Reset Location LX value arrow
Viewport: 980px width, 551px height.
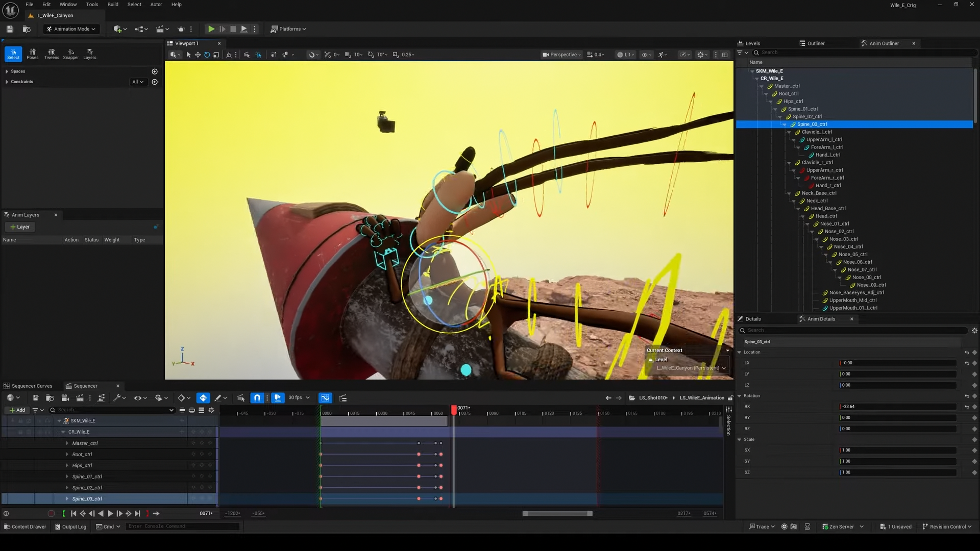pyautogui.click(x=967, y=363)
